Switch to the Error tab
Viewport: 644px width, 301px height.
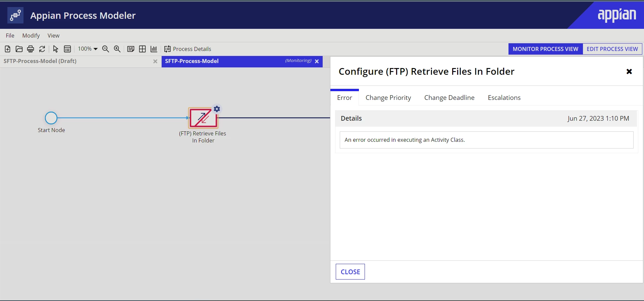click(344, 98)
